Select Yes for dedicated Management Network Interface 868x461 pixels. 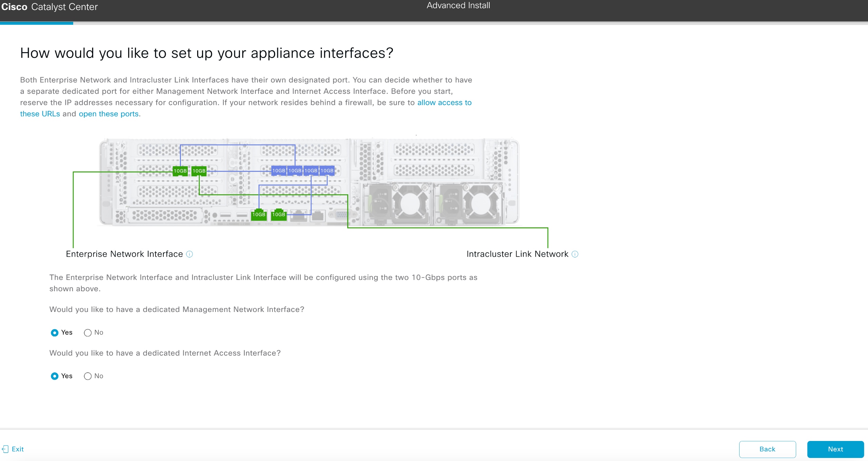[55, 333]
